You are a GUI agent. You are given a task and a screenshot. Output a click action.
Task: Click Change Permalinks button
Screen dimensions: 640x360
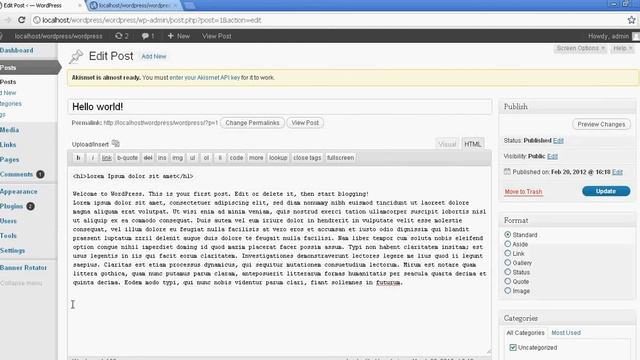point(252,123)
